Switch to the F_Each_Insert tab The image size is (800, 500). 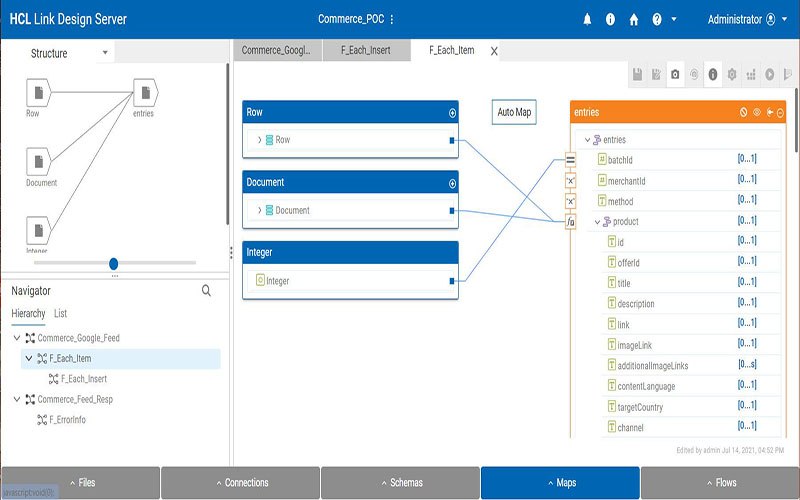point(365,50)
